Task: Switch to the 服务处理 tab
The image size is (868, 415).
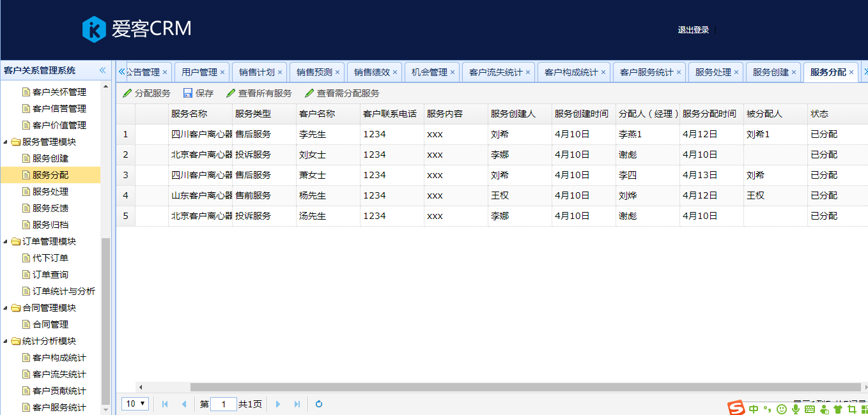Action: 713,72
